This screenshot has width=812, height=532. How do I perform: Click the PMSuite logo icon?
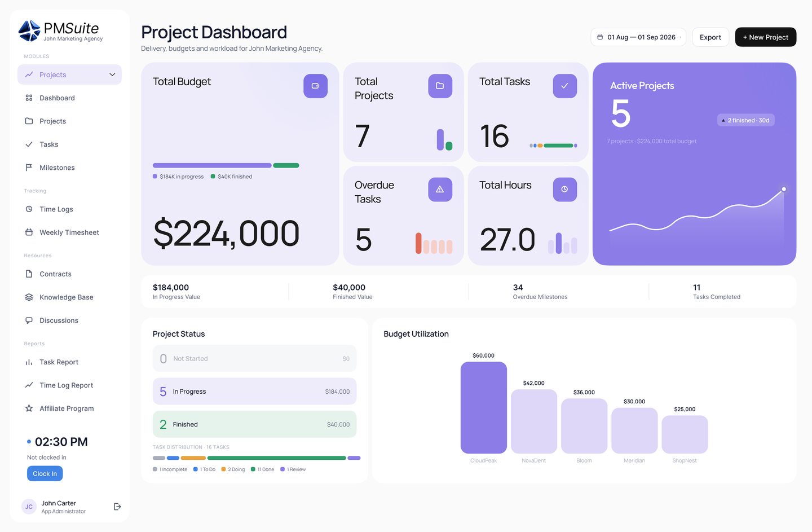[29, 31]
